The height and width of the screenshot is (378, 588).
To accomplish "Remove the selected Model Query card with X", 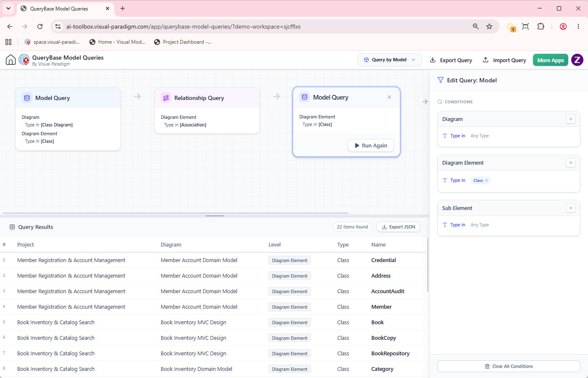I will click(x=389, y=97).
